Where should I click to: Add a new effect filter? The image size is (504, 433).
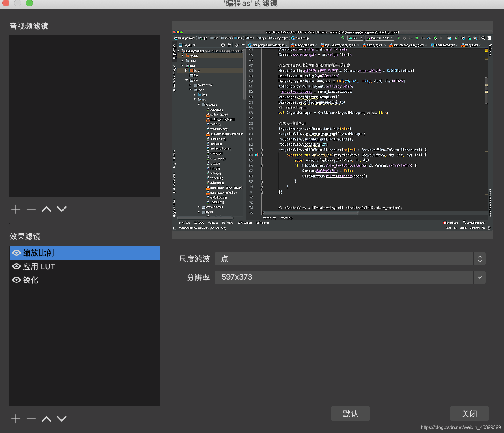pyautogui.click(x=16, y=419)
